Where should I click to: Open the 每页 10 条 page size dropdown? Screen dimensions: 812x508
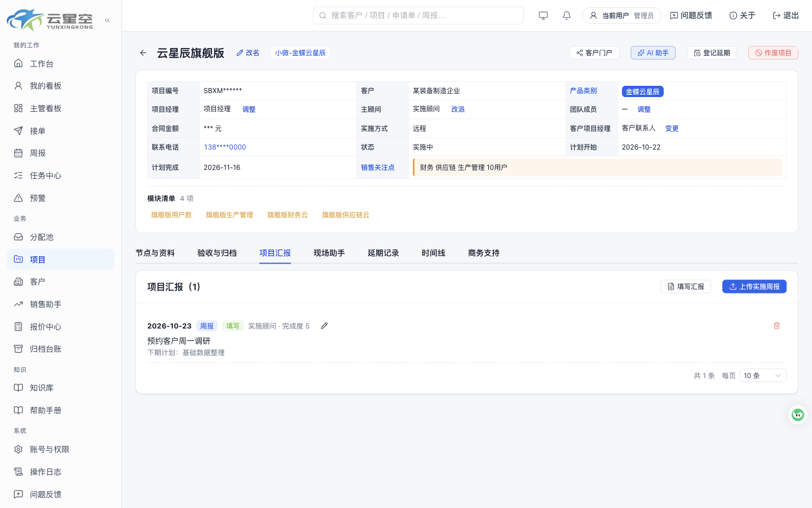coord(762,375)
